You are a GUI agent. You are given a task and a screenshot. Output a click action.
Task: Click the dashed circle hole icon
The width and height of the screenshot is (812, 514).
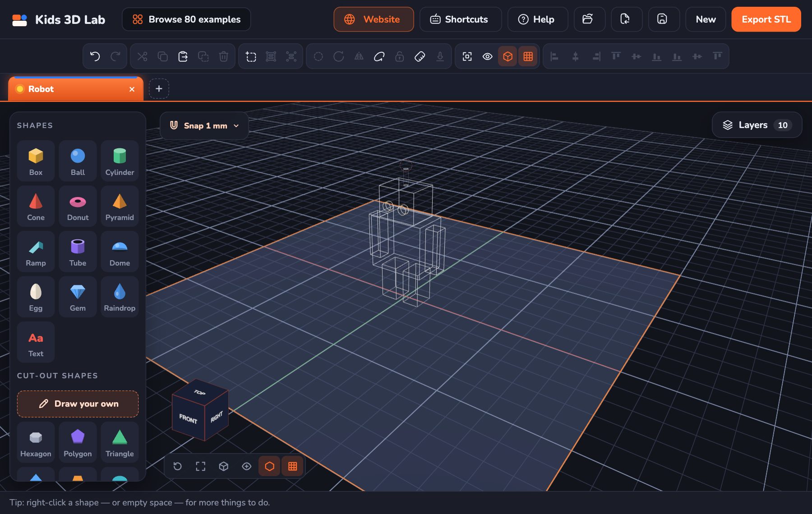[318, 56]
